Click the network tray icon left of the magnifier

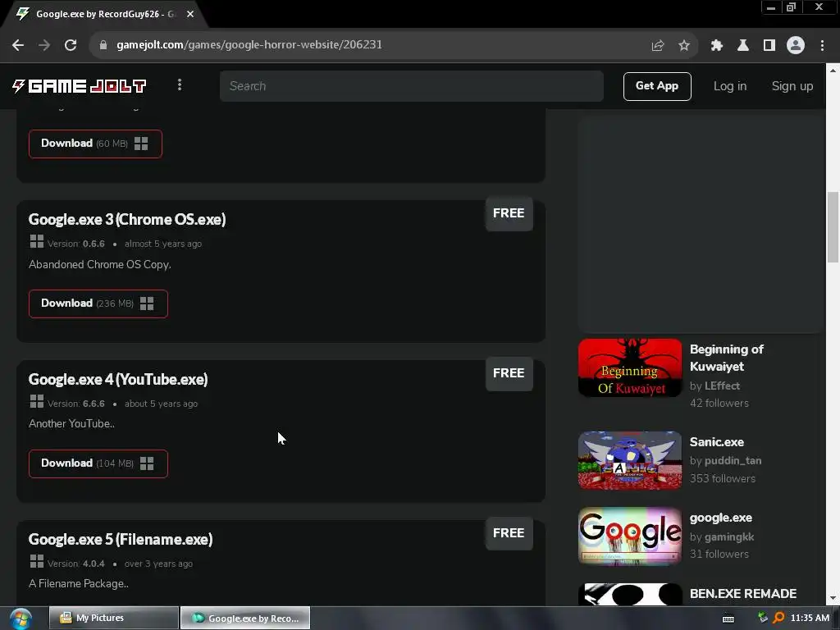pos(763,618)
